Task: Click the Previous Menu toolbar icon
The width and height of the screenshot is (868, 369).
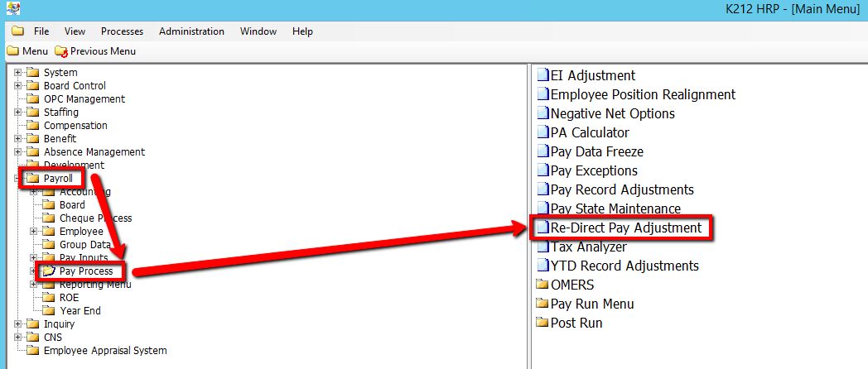Action: pos(60,51)
